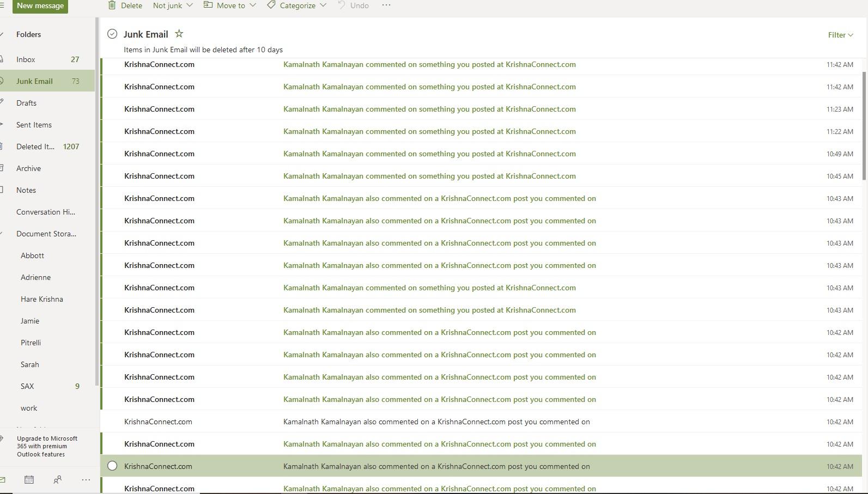This screenshot has height=494, width=868.
Task: Open the Adrienne subfolder
Action: (x=47, y=277)
